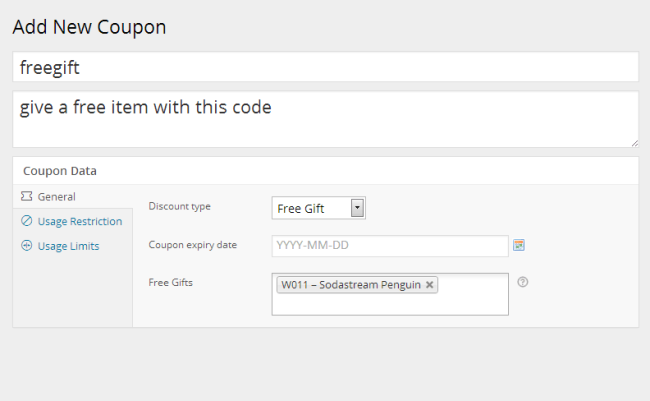
Task: Grab the description textarea resize handle
Action: [634, 143]
